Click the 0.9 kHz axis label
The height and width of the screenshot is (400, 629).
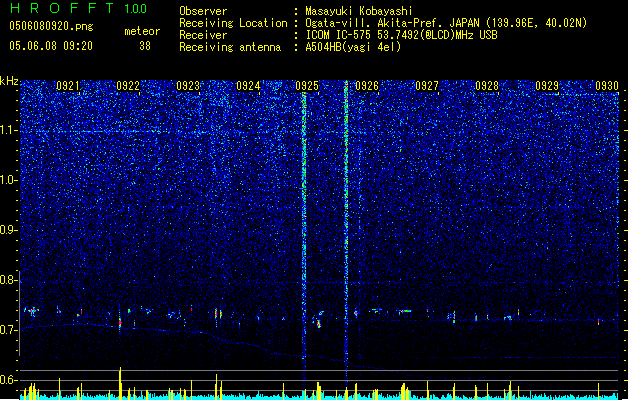click(x=8, y=230)
